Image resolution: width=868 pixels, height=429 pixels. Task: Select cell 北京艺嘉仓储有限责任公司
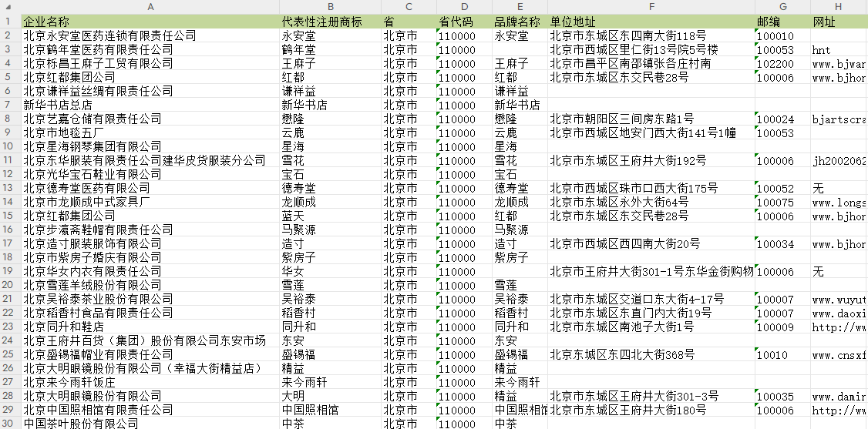[150, 119]
